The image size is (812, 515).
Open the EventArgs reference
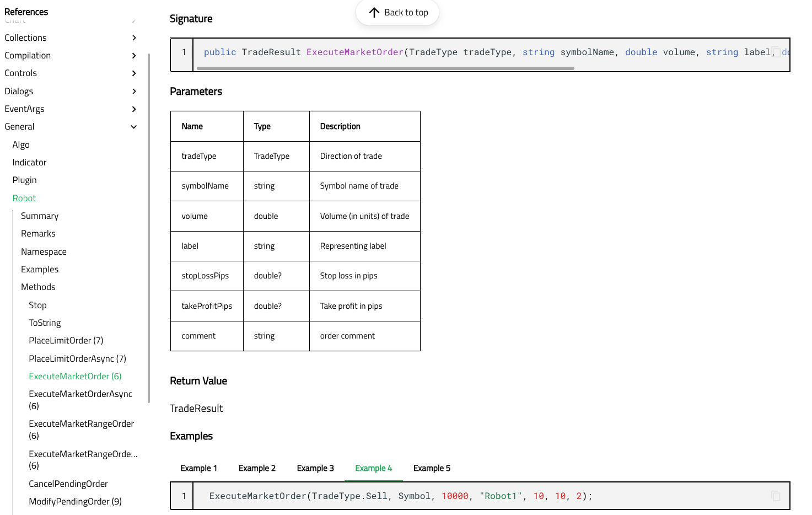tap(24, 109)
